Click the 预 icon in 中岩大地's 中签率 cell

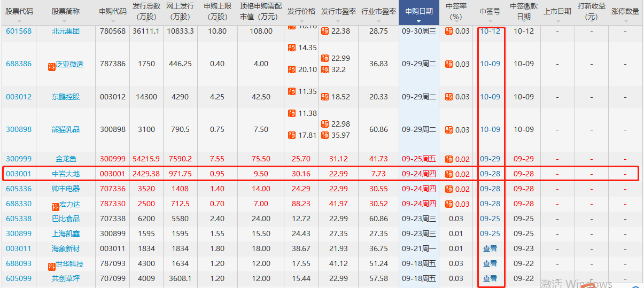click(449, 174)
